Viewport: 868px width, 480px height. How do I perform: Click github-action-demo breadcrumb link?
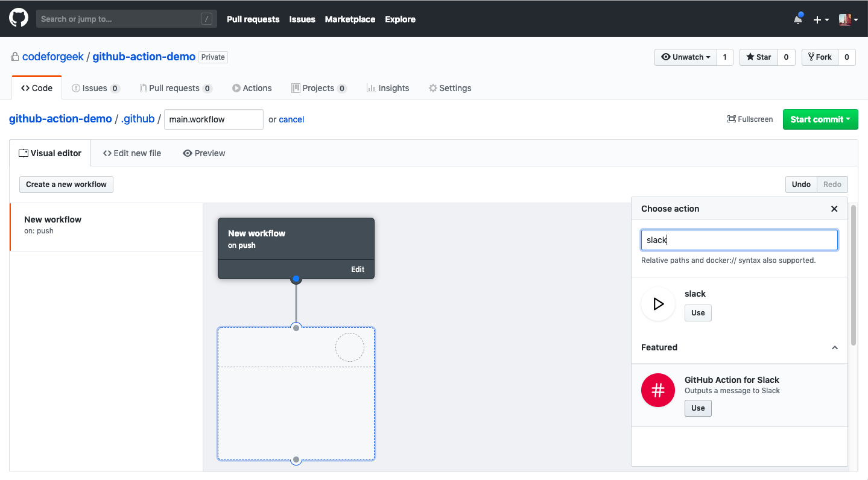(60, 119)
